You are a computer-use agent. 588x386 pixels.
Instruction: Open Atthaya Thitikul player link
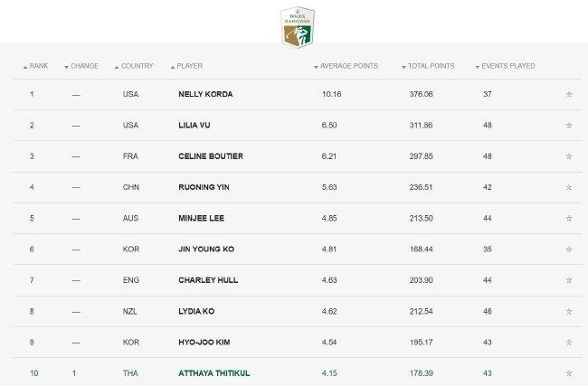214,373
